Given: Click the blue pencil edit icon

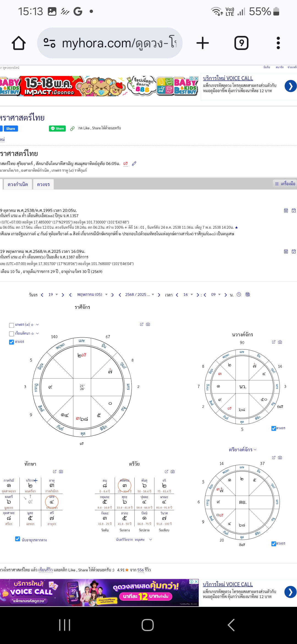Looking at the screenshot, I should (134, 163).
